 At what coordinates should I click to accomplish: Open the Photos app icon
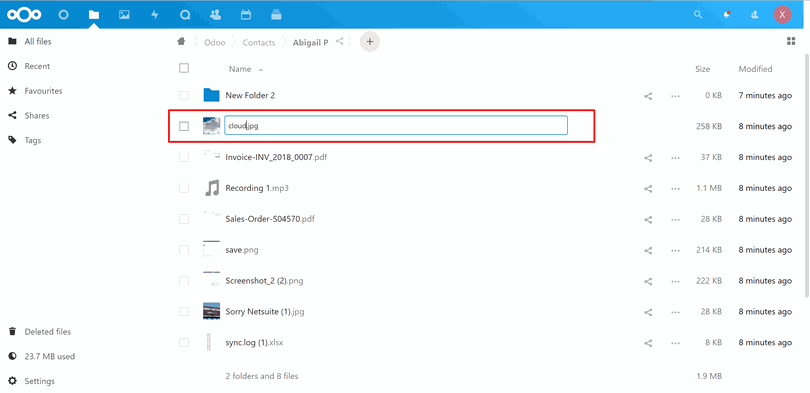click(124, 15)
